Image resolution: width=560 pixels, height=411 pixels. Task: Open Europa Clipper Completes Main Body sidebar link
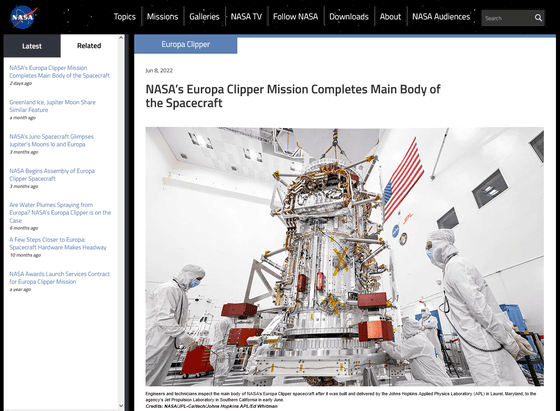pyautogui.click(x=59, y=72)
